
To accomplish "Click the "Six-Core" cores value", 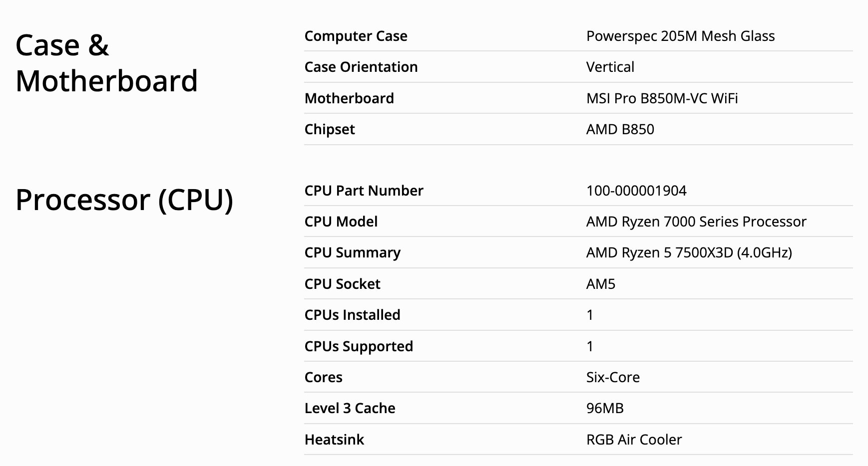I will click(613, 377).
